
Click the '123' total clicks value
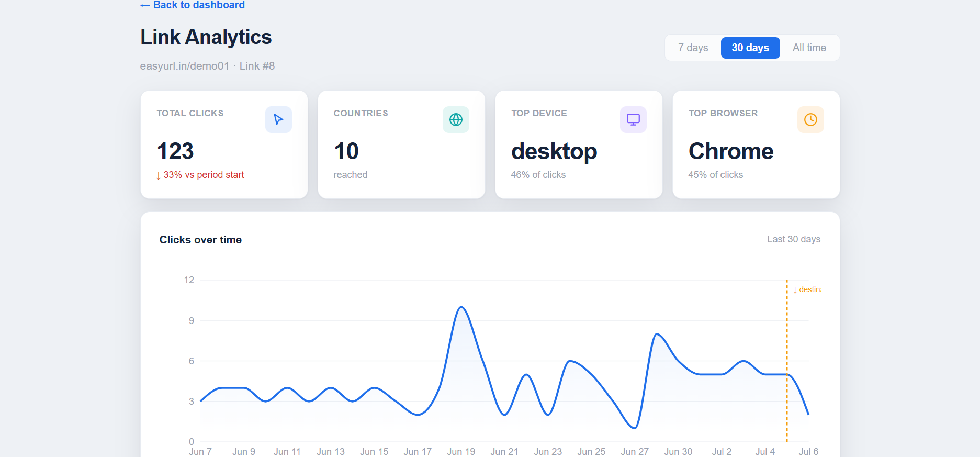point(175,151)
